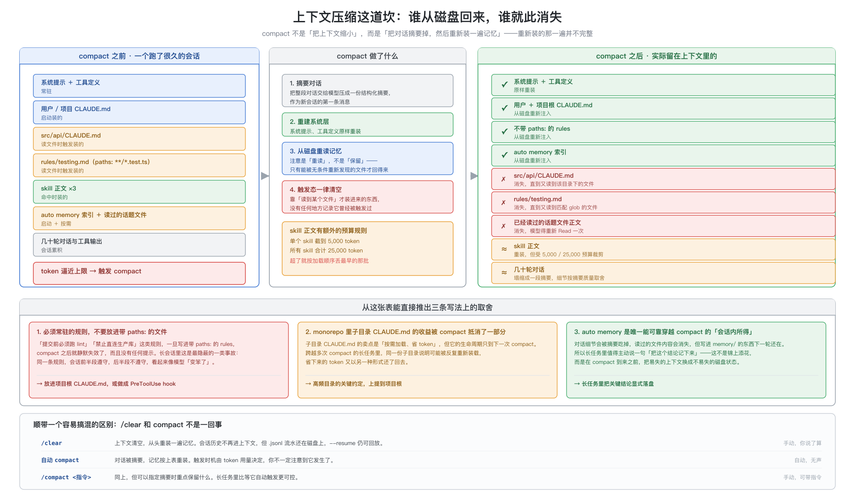Click the 4. 触发态一律清空 step card
Image resolution: width=855 pixels, height=504 pixels.
[368, 197]
